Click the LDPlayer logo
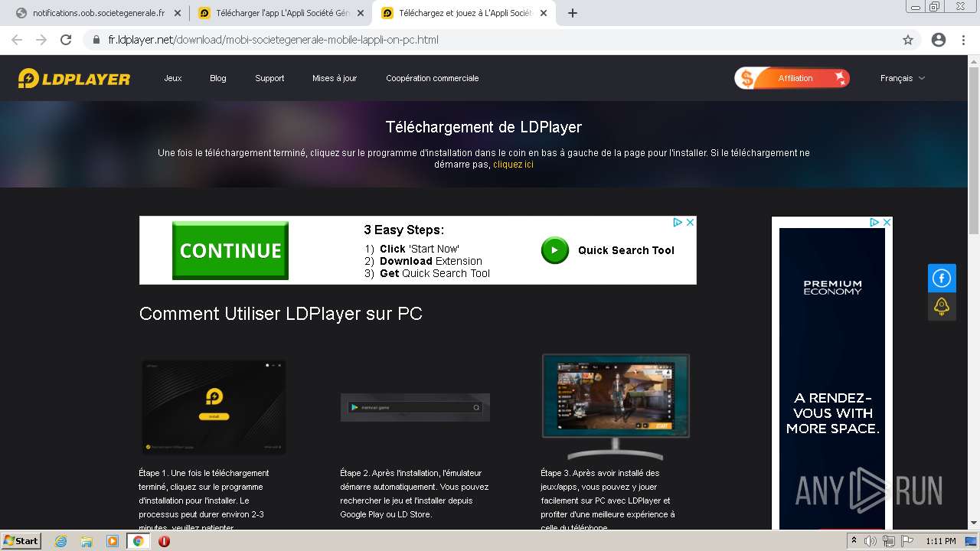 pyautogui.click(x=74, y=78)
